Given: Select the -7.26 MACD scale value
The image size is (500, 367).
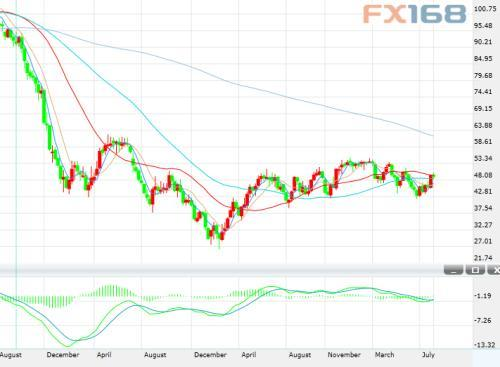Looking at the screenshot, I should tap(482, 321).
